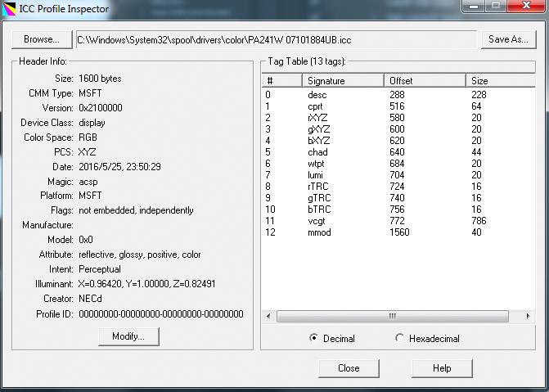Image resolution: width=549 pixels, height=392 pixels.
Task: Select the gXYZ tag row
Action: (x=398, y=129)
